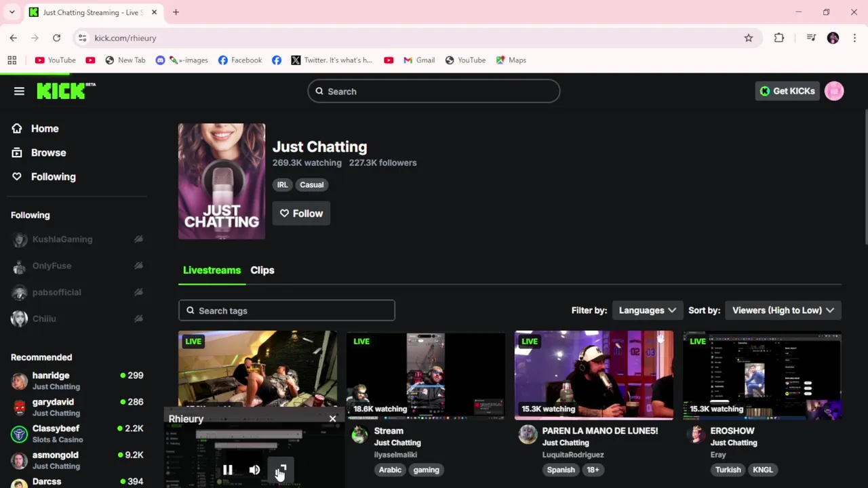Screen dimensions: 868x488
Task: Mute the mini player volume
Action: pos(254,470)
